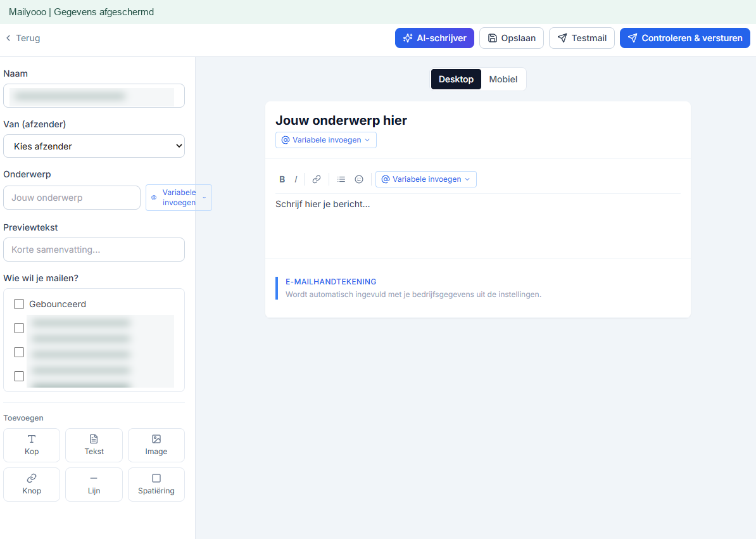Image resolution: width=756 pixels, height=539 pixels.
Task: Click Controleren & versturen
Action: coord(684,38)
